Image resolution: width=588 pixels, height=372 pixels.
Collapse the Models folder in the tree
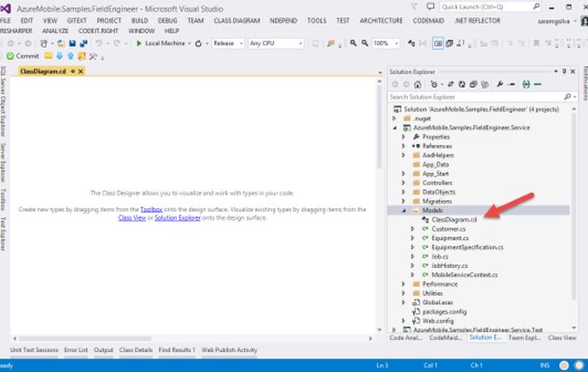pyautogui.click(x=403, y=209)
